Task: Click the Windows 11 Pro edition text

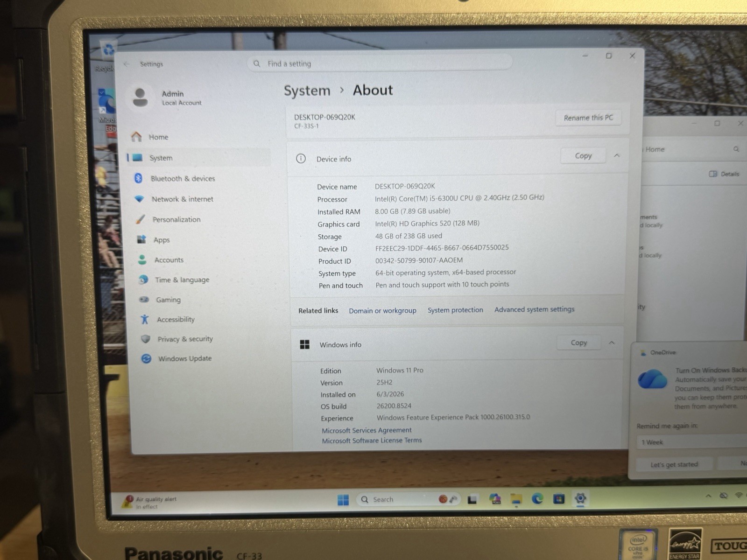Action: click(x=400, y=370)
